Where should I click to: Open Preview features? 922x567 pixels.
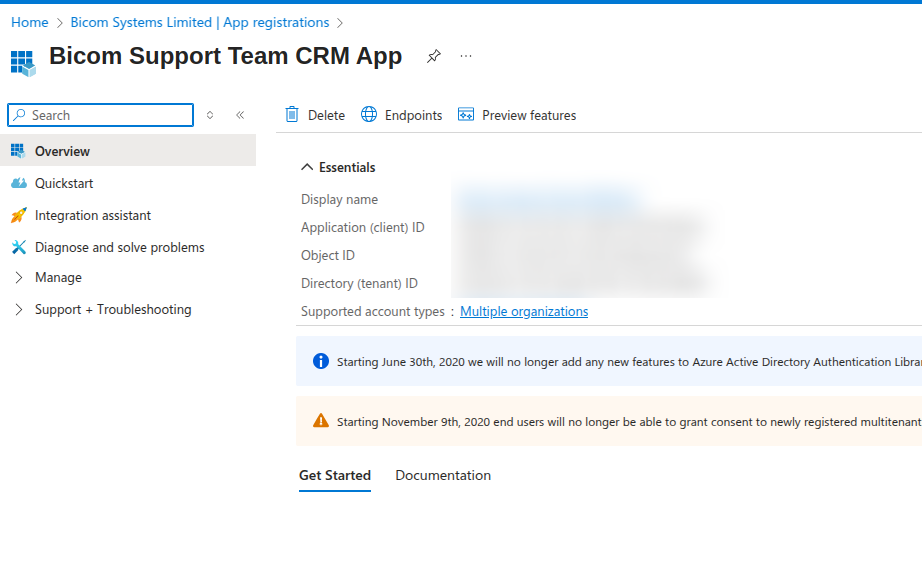(517, 115)
